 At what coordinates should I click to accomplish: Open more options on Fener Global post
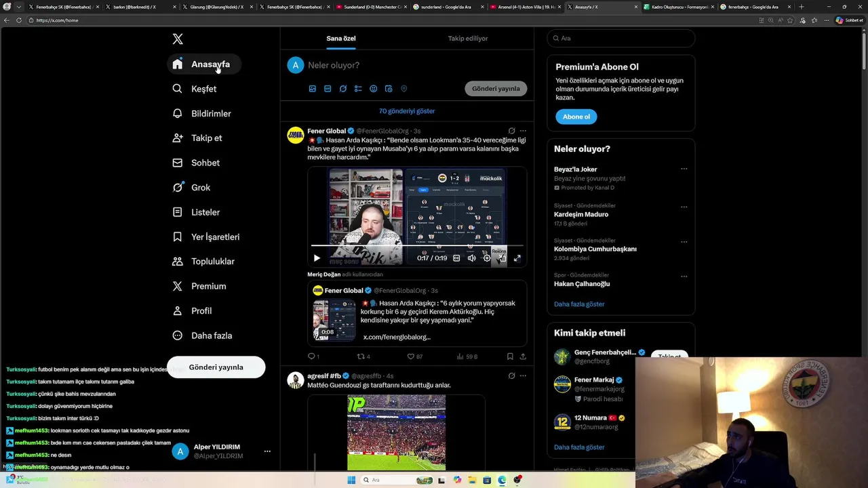(x=523, y=131)
